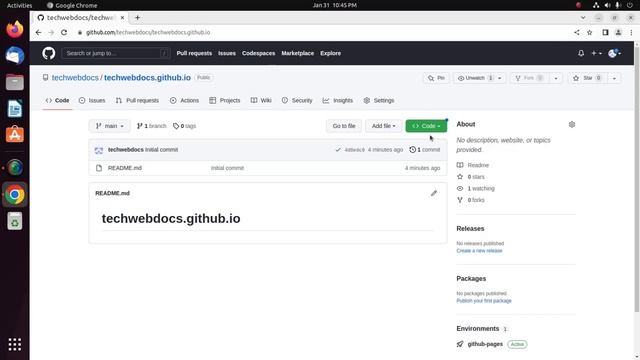Open Ubuntu Software from the dock
Screen dimensions: 640x360
click(15, 135)
